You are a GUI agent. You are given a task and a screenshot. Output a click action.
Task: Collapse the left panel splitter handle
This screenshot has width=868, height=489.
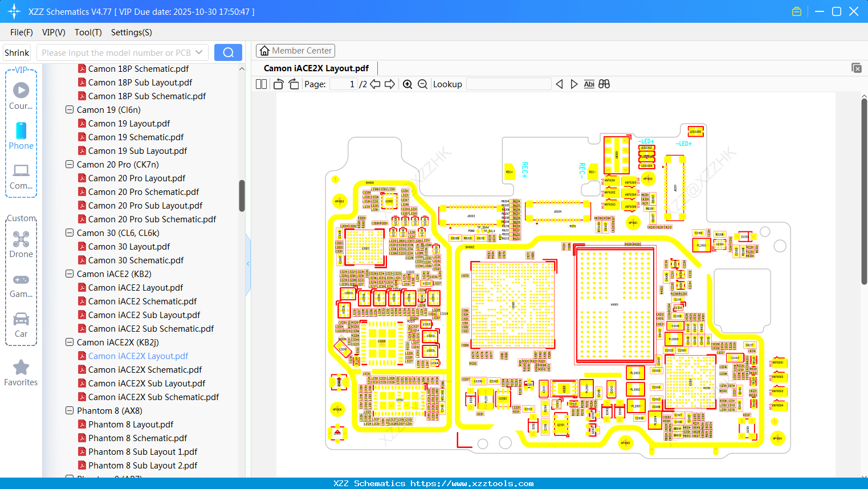(x=248, y=264)
